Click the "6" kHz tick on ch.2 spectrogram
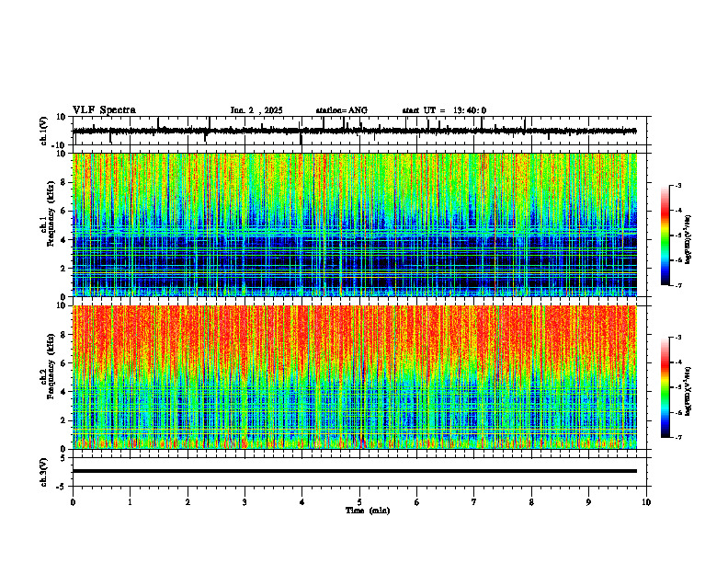Image resolution: width=728 pixels, height=563 pixels. pyautogui.click(x=64, y=363)
